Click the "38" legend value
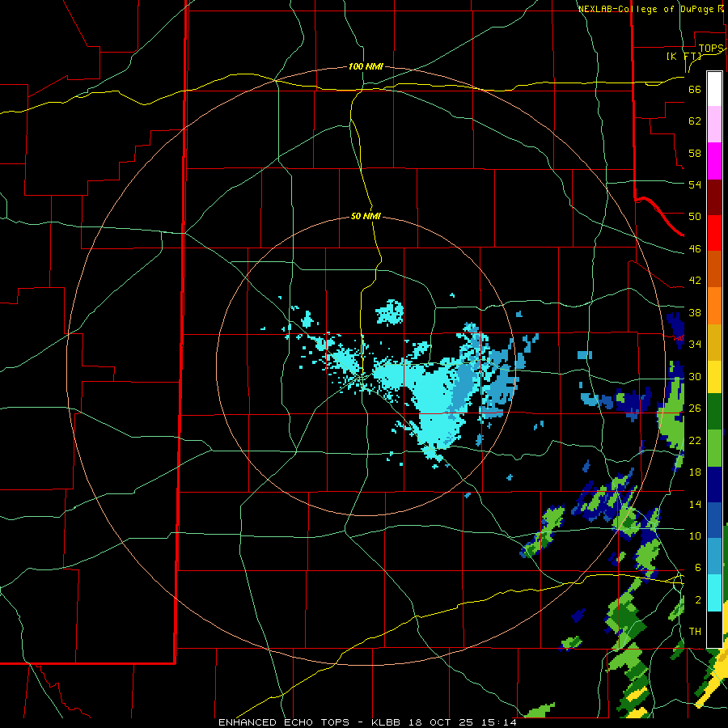The image size is (728, 728). pos(695,312)
